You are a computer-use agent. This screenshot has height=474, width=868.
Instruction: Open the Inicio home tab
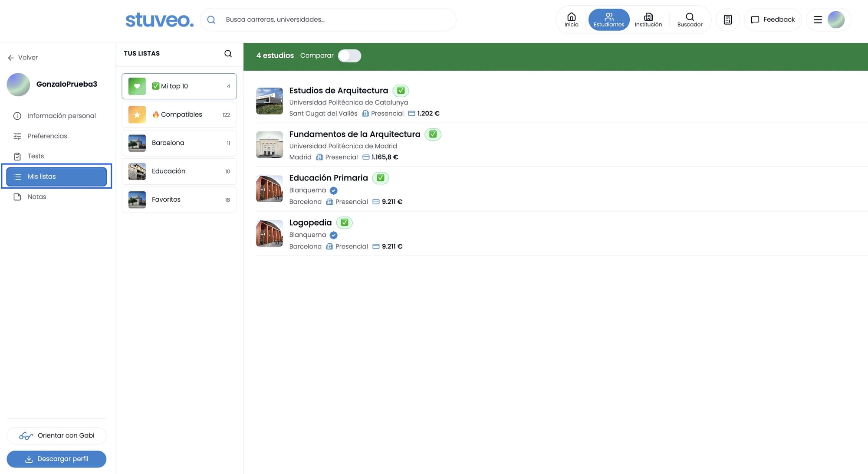point(571,20)
